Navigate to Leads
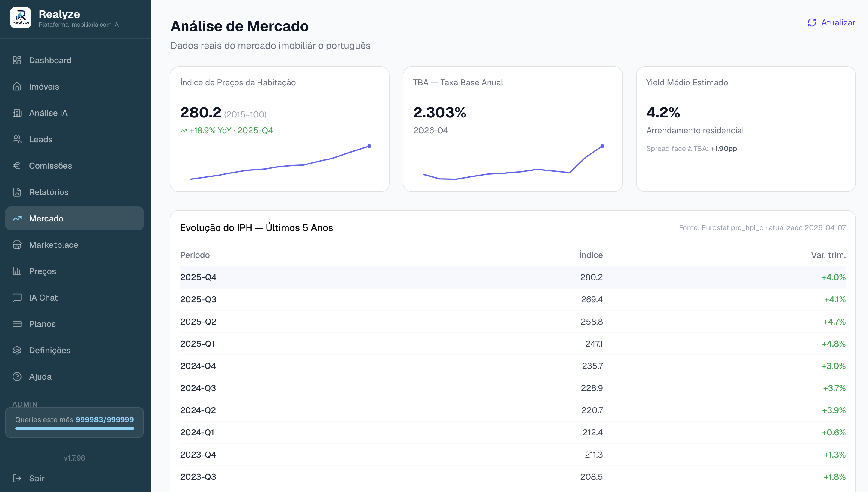Viewport: 868px width, 492px height. tap(75, 139)
